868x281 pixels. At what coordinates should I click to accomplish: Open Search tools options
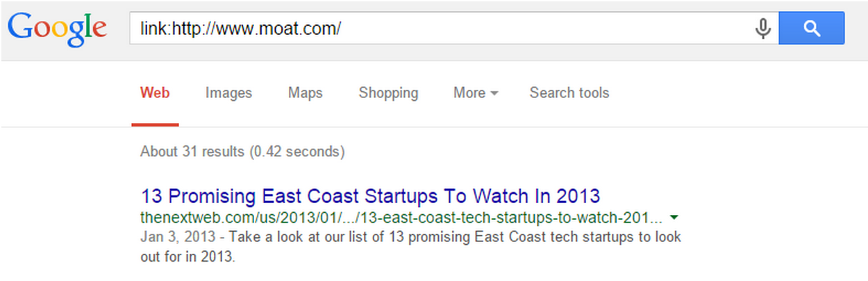[569, 93]
